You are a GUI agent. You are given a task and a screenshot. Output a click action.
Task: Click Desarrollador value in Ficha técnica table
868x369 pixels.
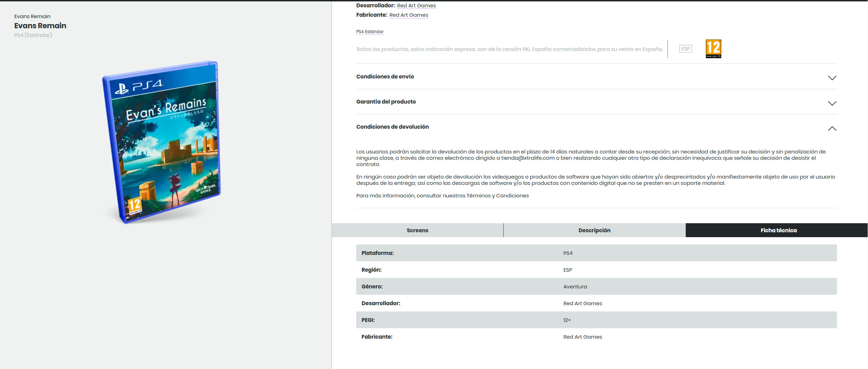(583, 303)
